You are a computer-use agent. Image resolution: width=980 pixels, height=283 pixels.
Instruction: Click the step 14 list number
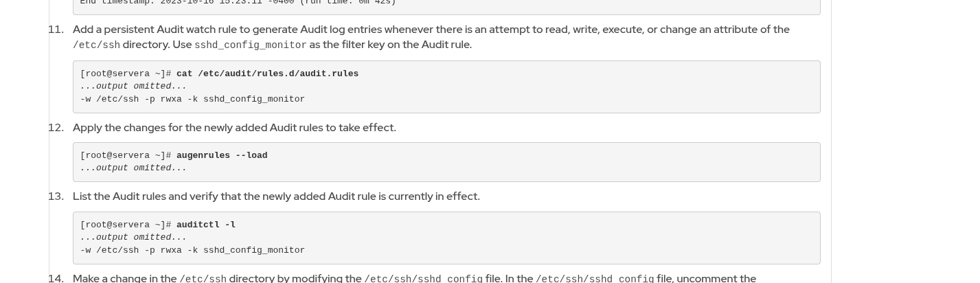[x=56, y=278]
